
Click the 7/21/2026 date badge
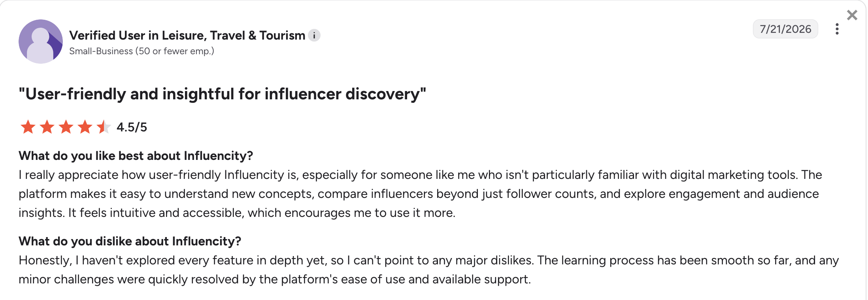click(x=785, y=29)
